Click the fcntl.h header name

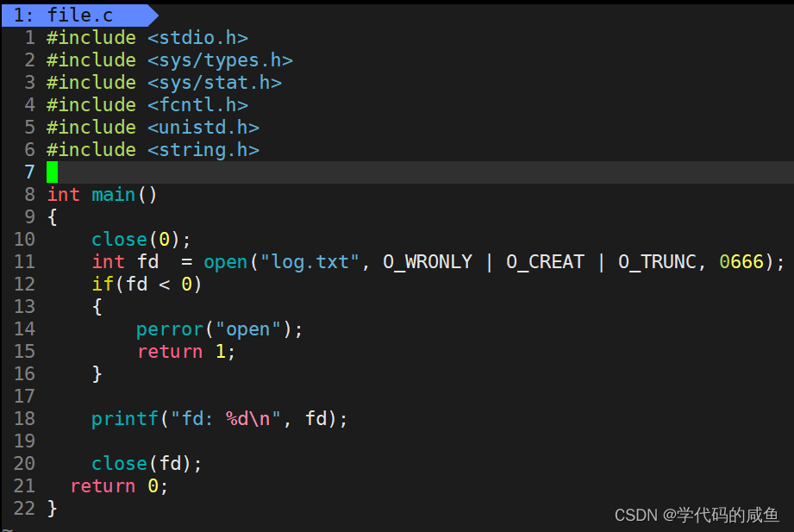[x=197, y=105]
